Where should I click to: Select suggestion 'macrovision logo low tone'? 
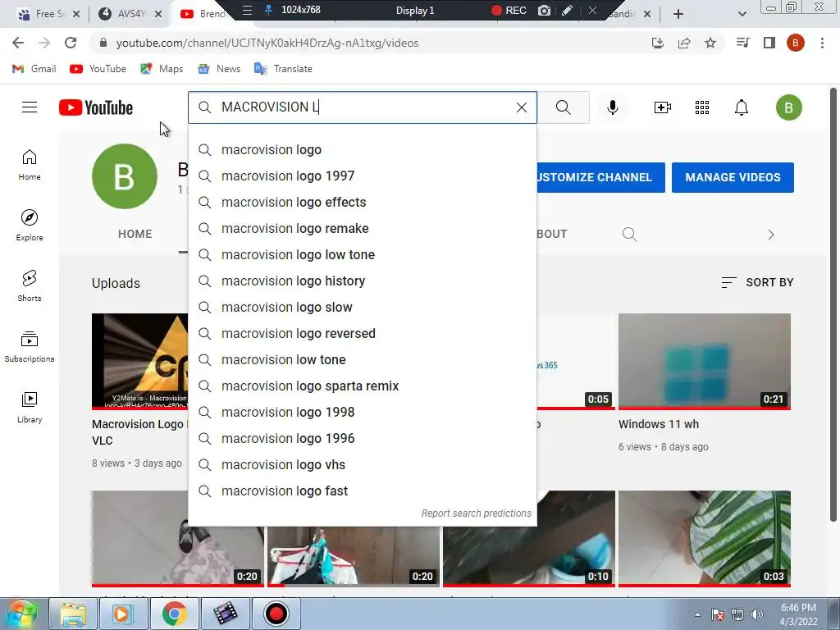[x=362, y=254]
